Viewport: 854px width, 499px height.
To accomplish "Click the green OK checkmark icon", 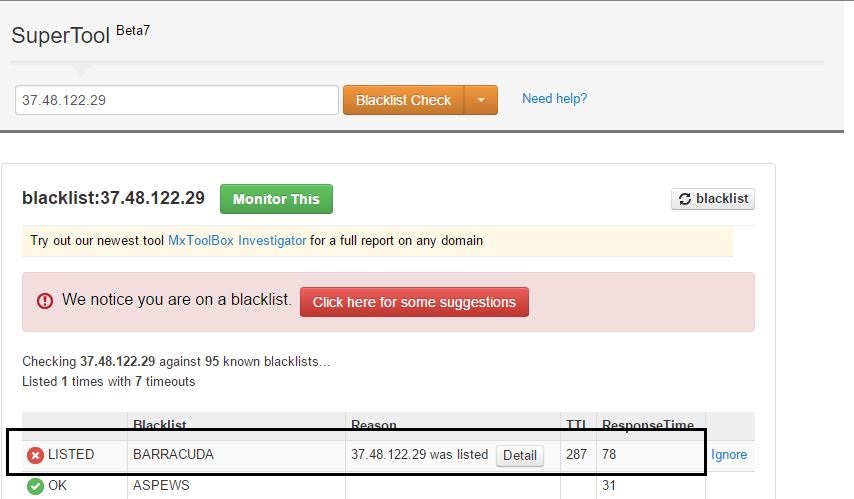I will click(x=35, y=485).
